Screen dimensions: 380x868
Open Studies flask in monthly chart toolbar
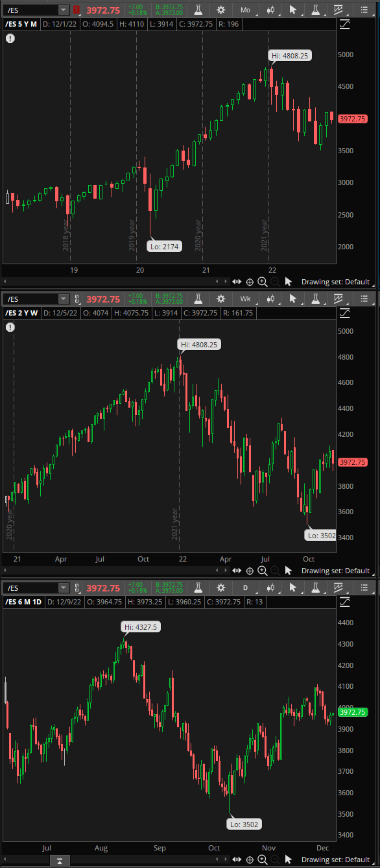tap(198, 10)
